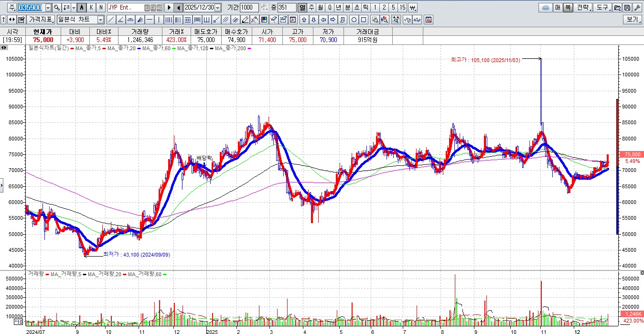The image size is (644, 334).
Task: Click the up arrow marker tool
Action: pyautogui.click(x=304, y=20)
